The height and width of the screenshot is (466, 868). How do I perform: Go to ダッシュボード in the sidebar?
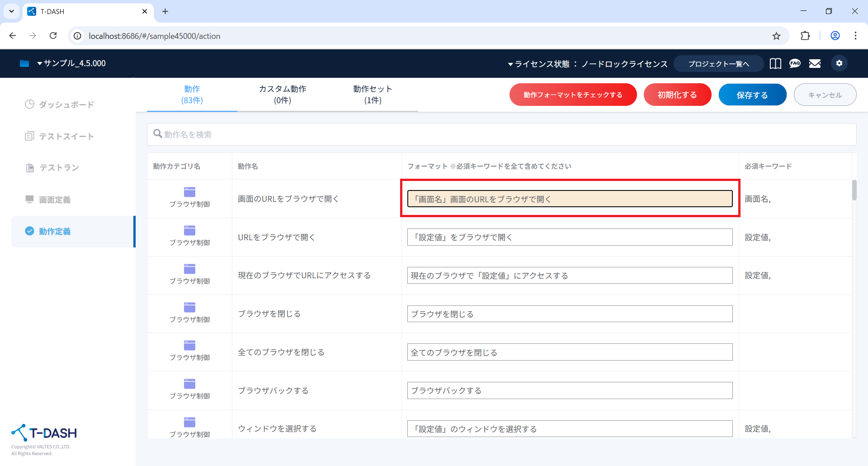tap(66, 105)
